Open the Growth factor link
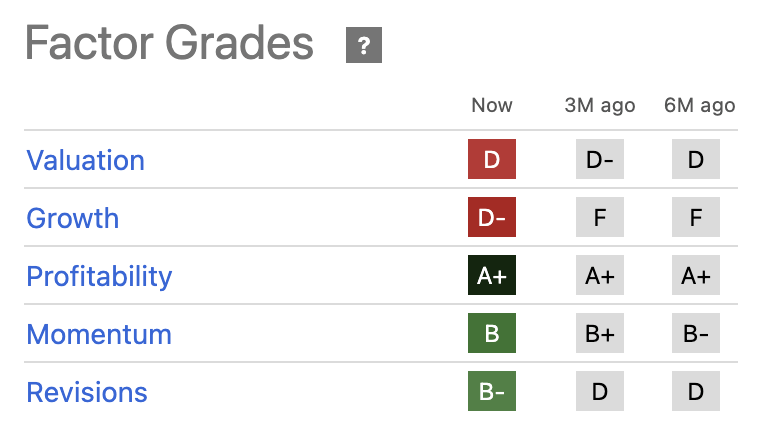The image size is (762, 438). [73, 219]
